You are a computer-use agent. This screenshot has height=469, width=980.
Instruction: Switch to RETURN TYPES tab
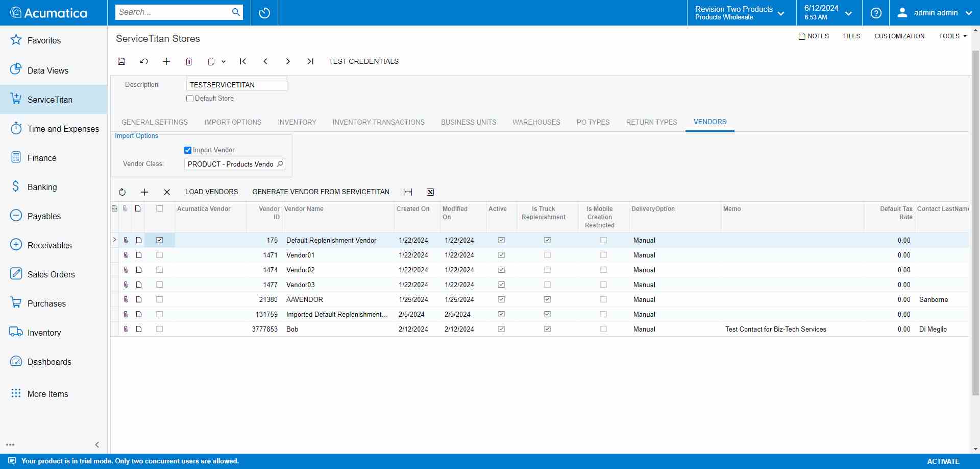point(652,123)
